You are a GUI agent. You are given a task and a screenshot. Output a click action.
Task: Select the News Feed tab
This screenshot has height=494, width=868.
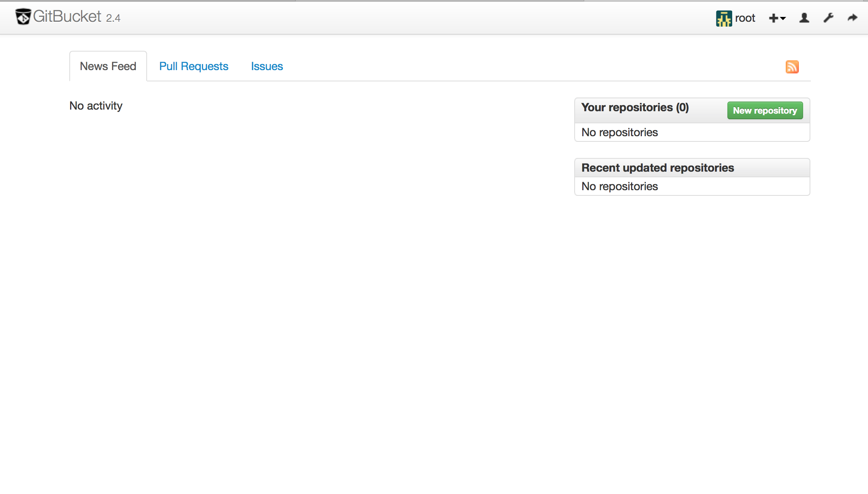(108, 66)
